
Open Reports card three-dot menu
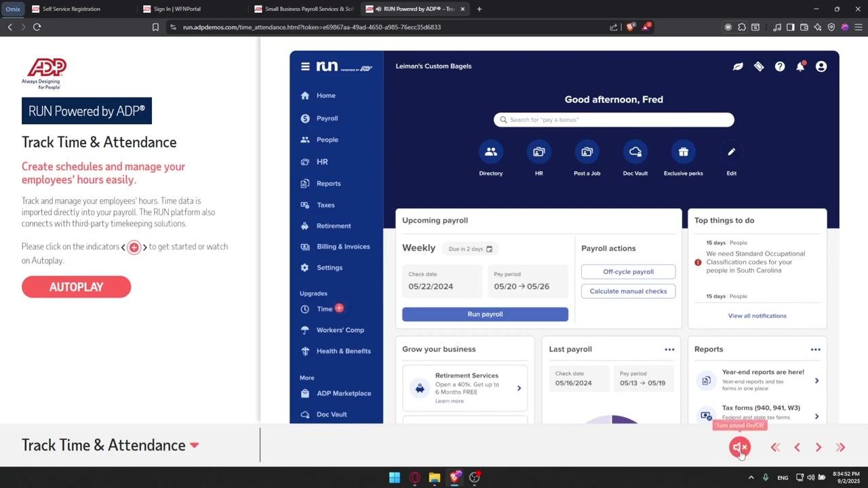815,350
